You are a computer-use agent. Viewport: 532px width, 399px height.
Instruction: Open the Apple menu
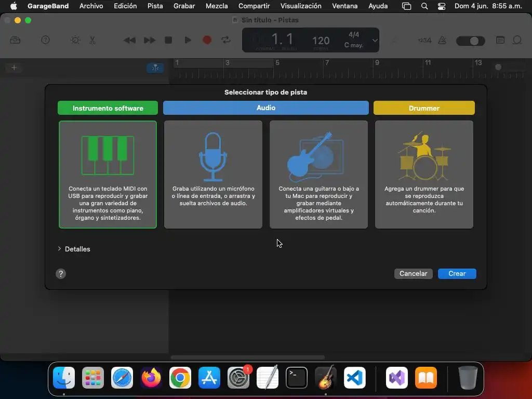click(14, 6)
